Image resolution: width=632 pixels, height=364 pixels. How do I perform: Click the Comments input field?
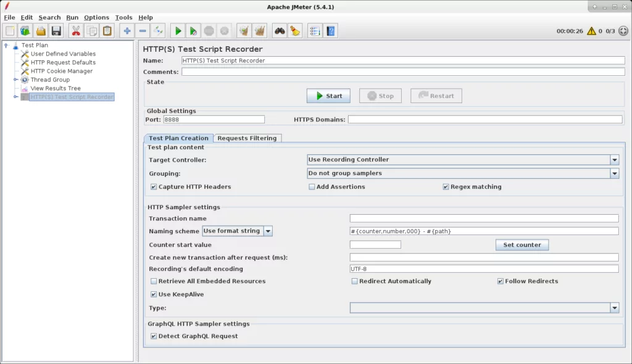(403, 72)
